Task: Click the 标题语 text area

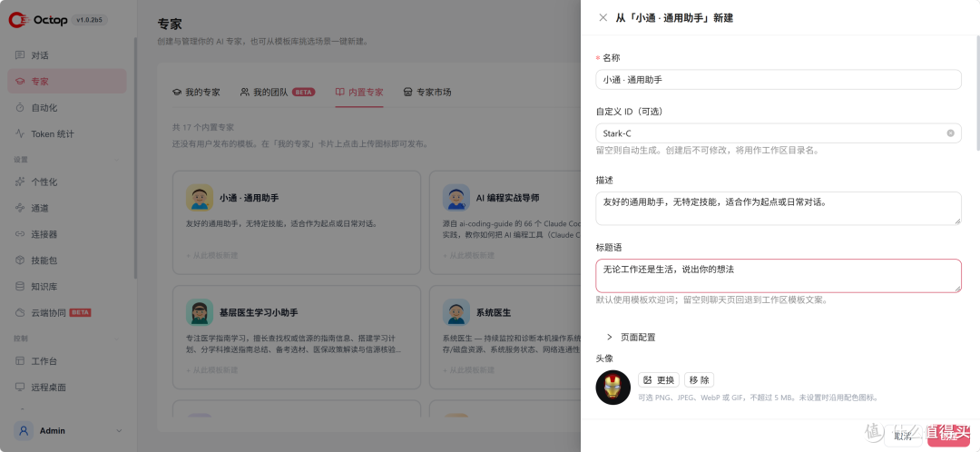Action: coord(779,276)
